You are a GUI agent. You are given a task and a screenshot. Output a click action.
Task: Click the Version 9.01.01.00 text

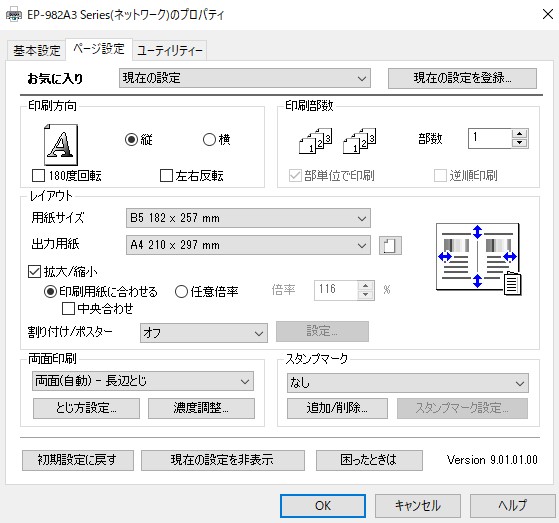coord(492,460)
